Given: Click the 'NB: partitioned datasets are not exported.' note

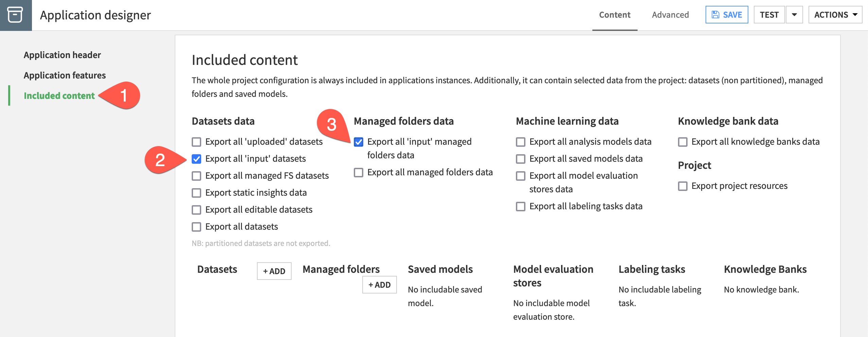Looking at the screenshot, I should (x=261, y=243).
